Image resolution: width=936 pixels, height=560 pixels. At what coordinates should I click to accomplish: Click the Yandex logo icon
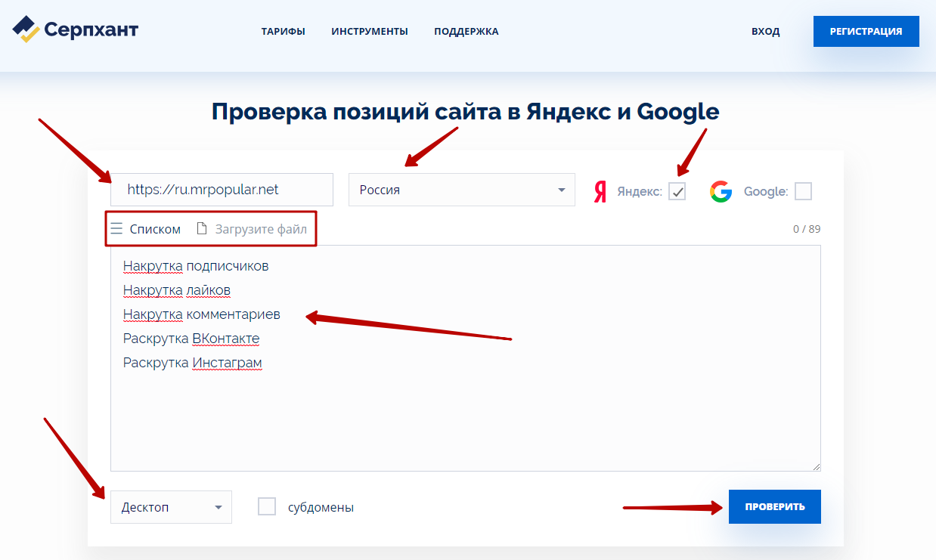click(x=600, y=192)
